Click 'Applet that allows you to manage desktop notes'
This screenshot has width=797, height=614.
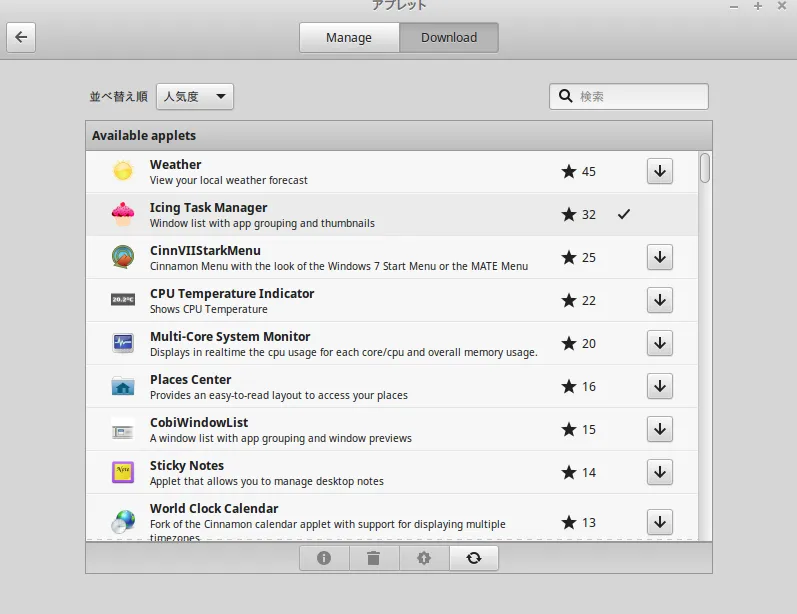point(267,481)
